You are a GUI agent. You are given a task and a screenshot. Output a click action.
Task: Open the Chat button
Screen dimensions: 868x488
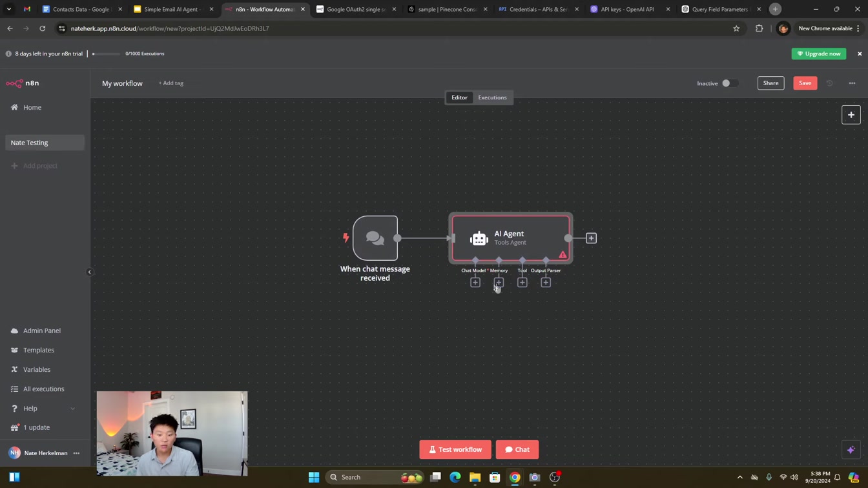coord(517,450)
